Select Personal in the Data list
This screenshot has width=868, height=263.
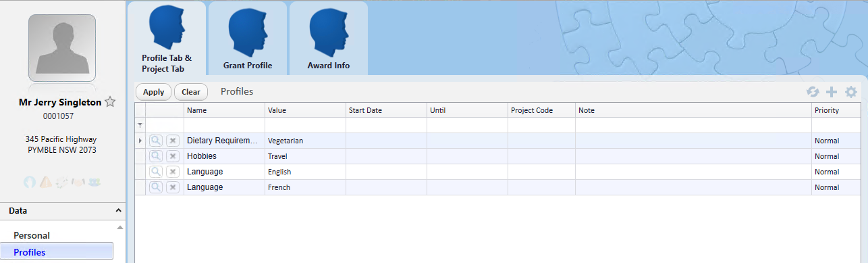tap(32, 235)
